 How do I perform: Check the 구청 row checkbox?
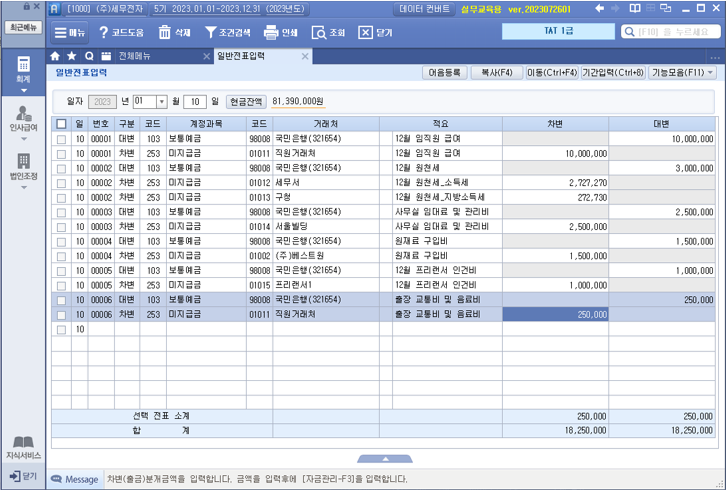(x=61, y=198)
